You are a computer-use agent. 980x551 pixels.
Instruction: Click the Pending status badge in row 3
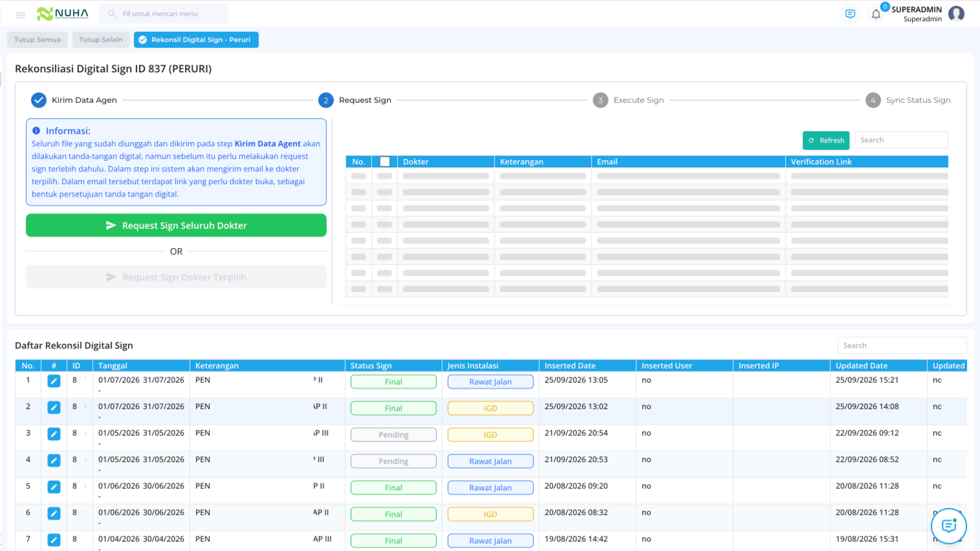click(x=393, y=435)
